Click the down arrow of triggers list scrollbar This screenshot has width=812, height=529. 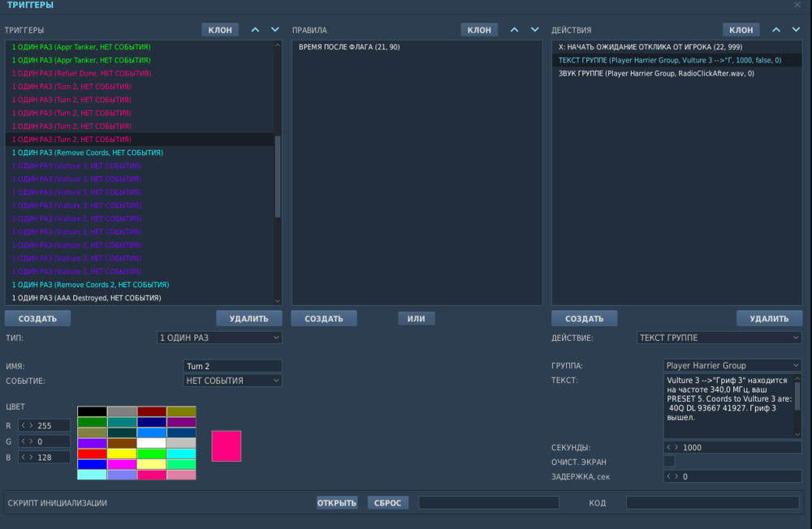click(278, 301)
